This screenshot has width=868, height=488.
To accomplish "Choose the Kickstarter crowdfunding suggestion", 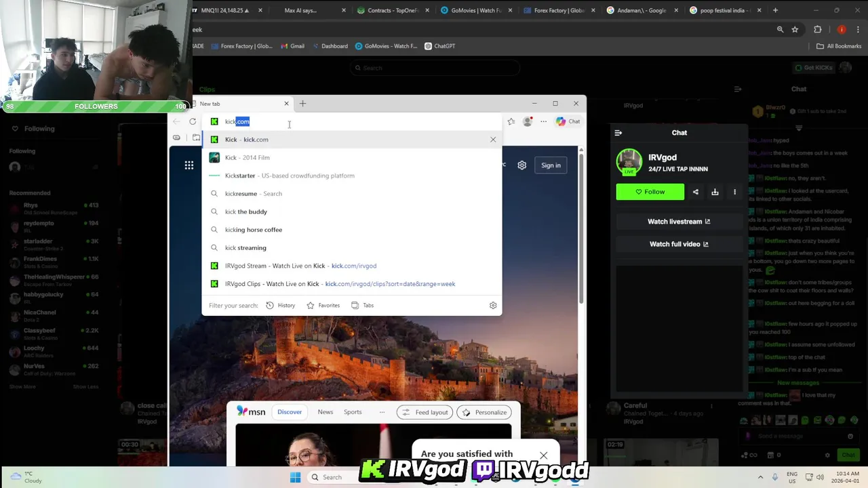I will (352, 176).
